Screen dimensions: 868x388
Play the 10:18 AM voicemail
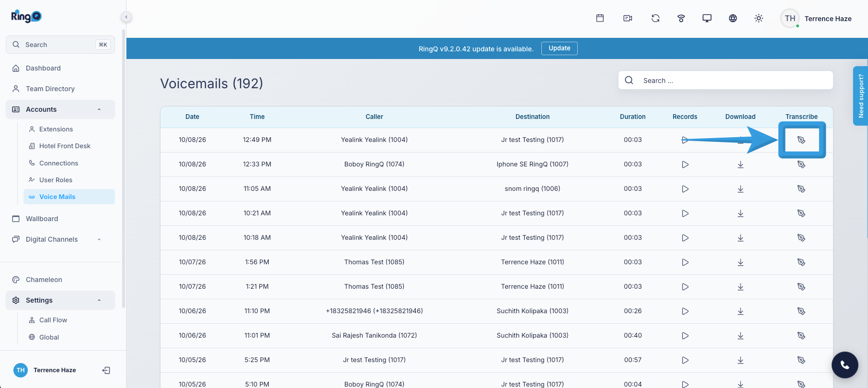(x=685, y=238)
